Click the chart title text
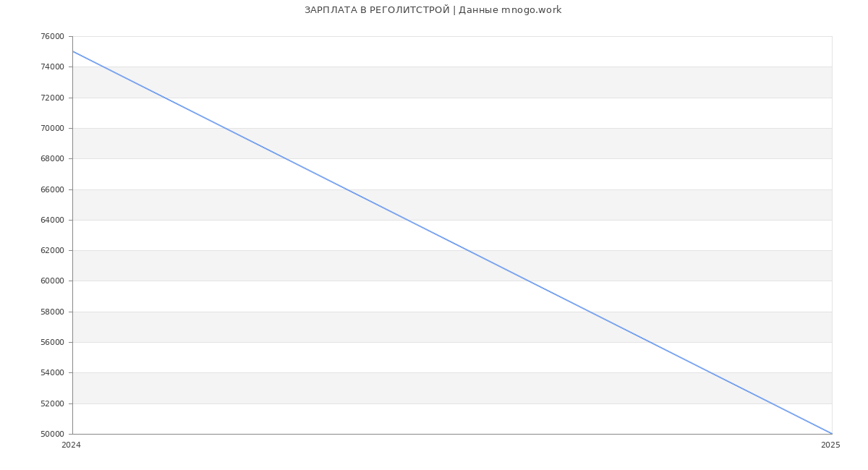The width and height of the screenshot is (868, 470). [433, 10]
